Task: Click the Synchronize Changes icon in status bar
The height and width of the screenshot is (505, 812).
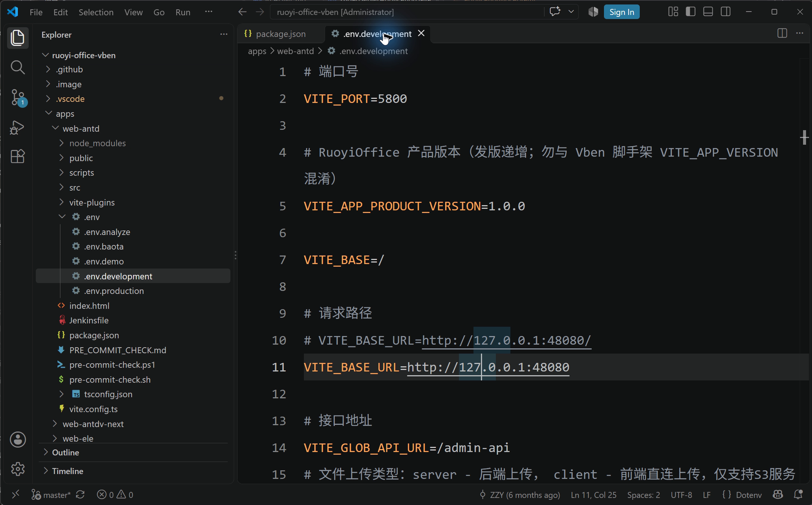Action: tap(80, 495)
